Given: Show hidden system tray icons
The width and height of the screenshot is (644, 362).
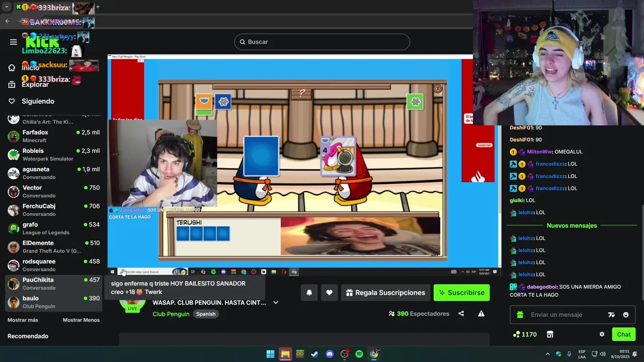Looking at the screenshot, I should (x=548, y=354).
